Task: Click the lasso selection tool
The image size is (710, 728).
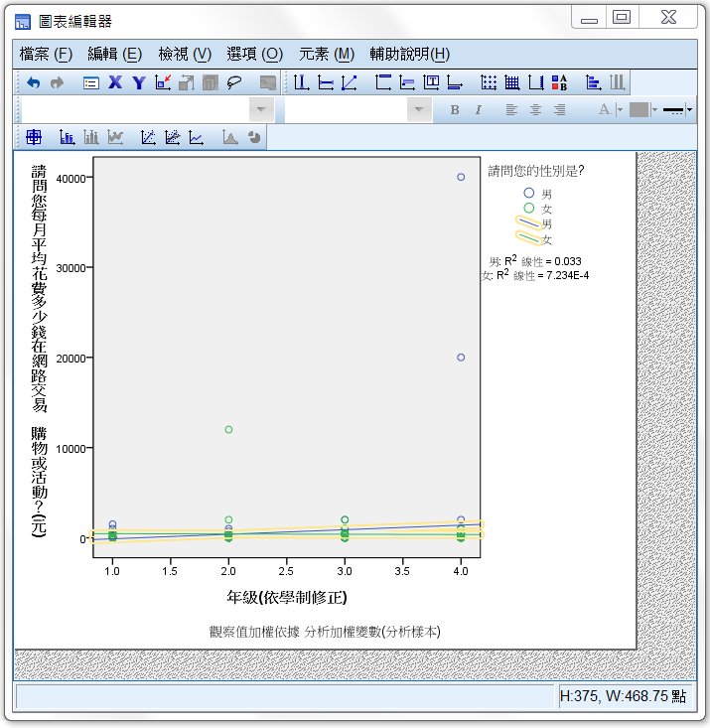Action: 235,83
